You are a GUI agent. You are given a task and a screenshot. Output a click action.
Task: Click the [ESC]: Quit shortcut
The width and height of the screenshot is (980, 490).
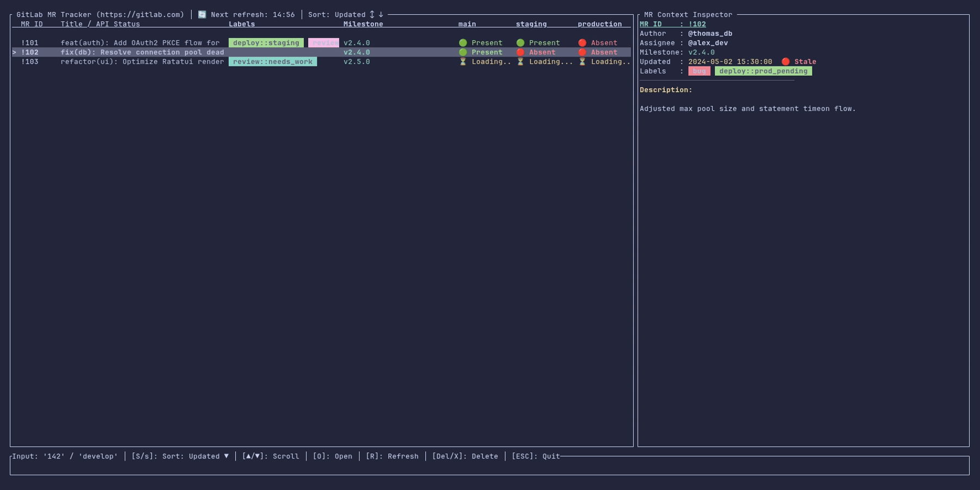tap(536, 456)
